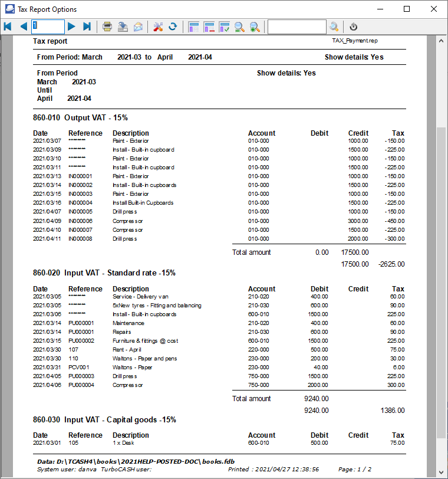Open report design tools icon

pyautogui.click(x=157, y=27)
